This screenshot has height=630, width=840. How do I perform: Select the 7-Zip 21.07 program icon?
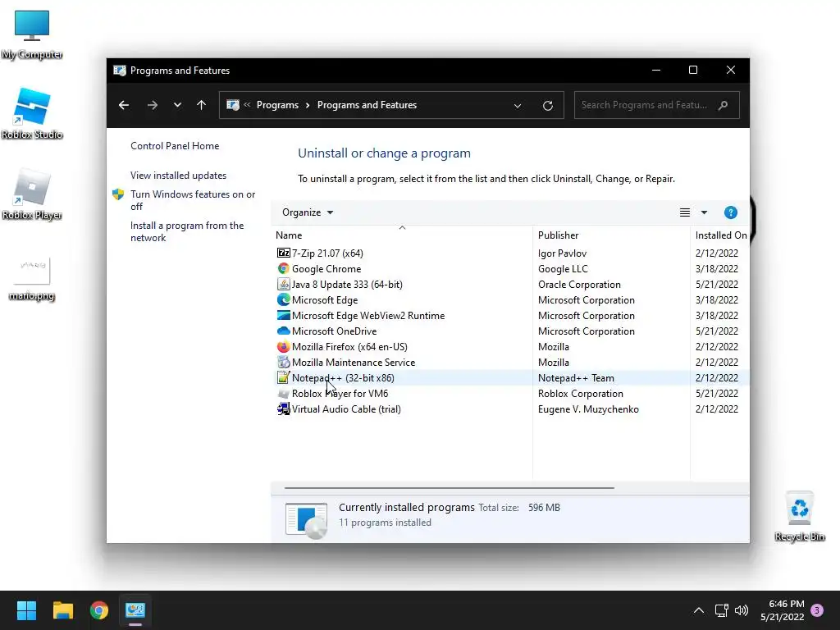click(283, 253)
